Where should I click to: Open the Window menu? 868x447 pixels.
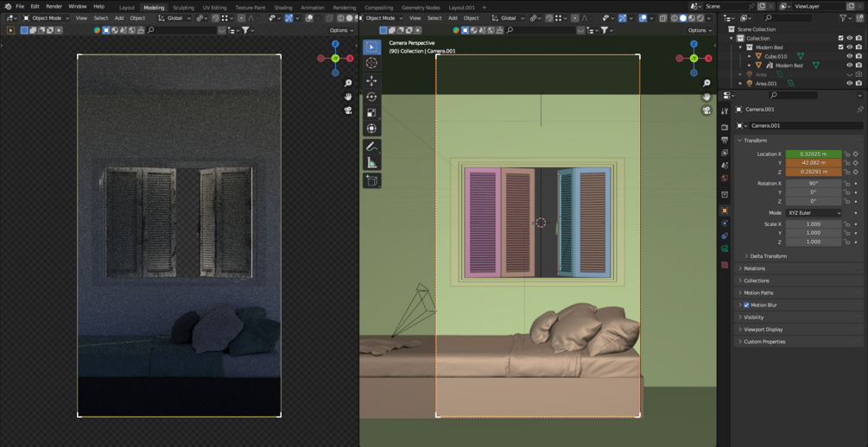click(x=78, y=7)
